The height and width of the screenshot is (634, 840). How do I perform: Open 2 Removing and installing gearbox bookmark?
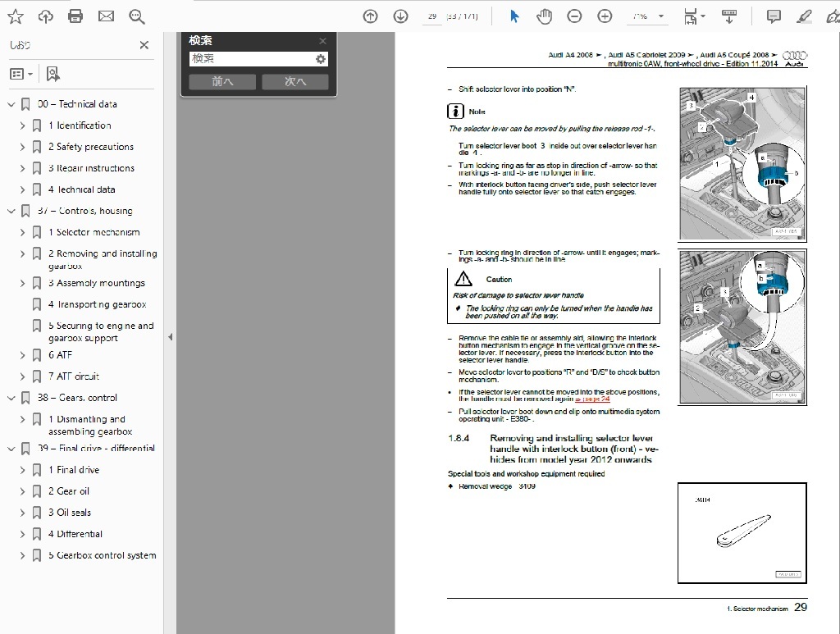[103, 260]
